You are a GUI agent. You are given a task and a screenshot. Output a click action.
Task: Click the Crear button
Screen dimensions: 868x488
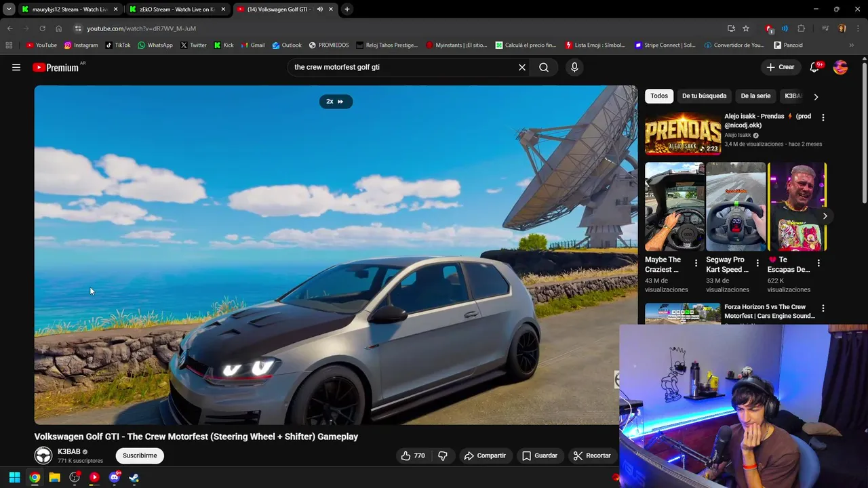[781, 67]
